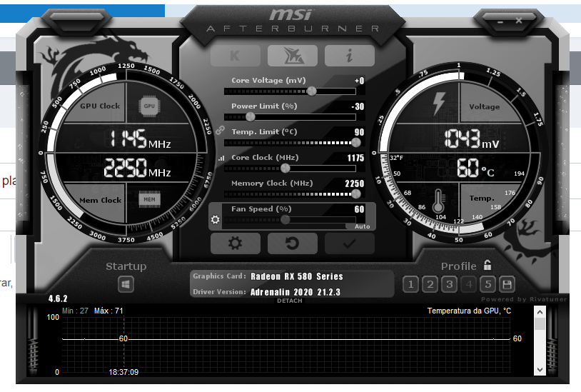Click the Core Voltage slider handle

point(312,91)
